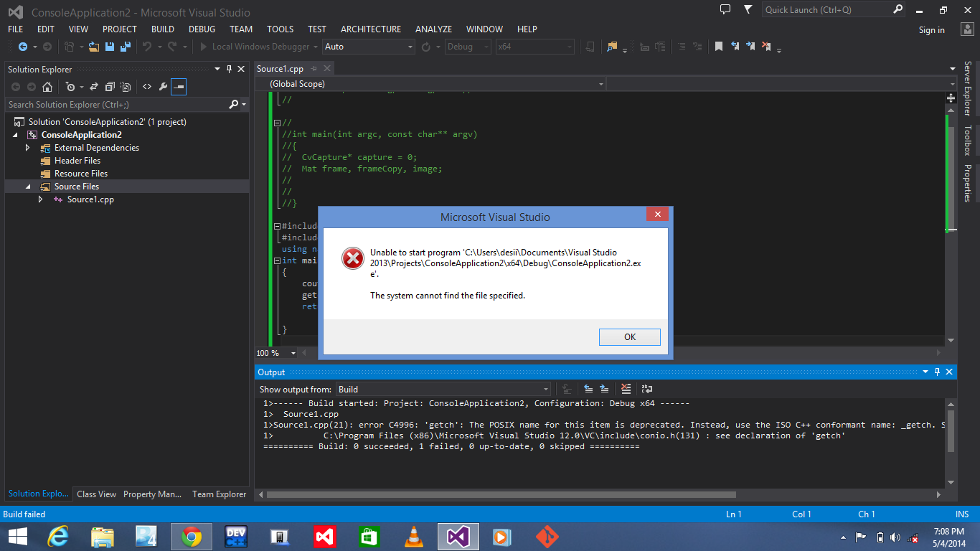This screenshot has width=980, height=551.
Task: Collapse the Source Files folder
Action: [28, 187]
